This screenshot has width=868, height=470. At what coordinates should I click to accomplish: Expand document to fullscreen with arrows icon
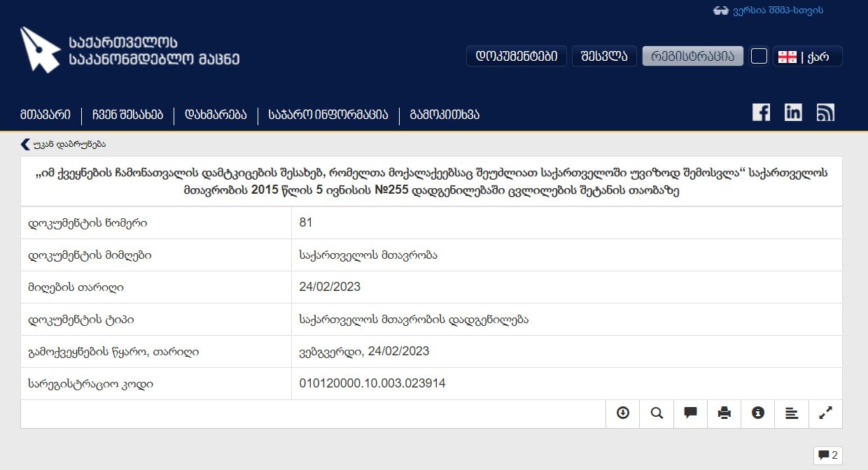click(x=825, y=413)
